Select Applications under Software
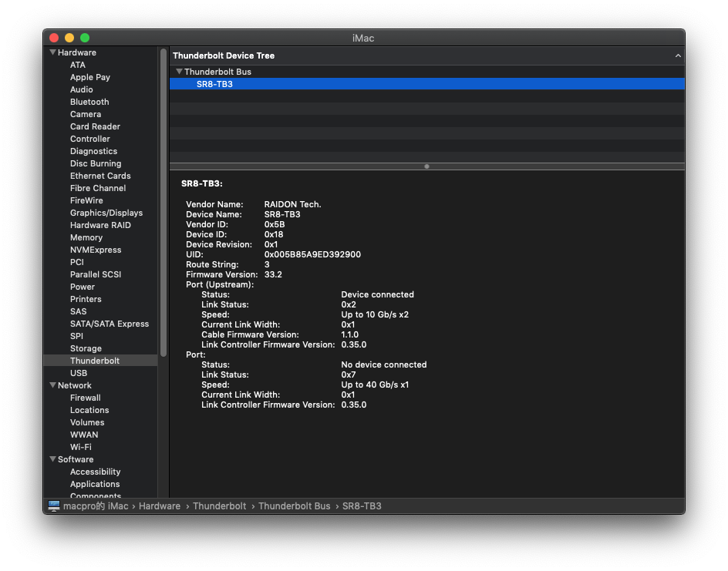The width and height of the screenshot is (728, 571). [95, 484]
